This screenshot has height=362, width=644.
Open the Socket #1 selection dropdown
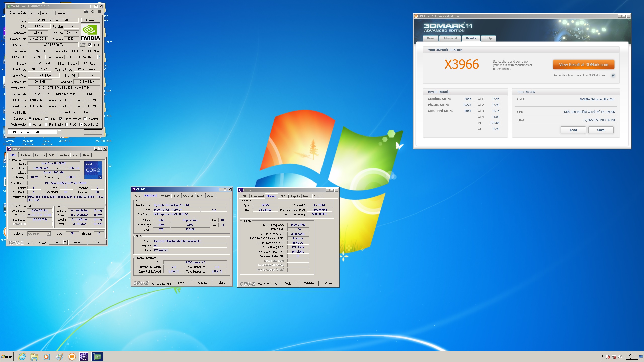click(x=49, y=234)
